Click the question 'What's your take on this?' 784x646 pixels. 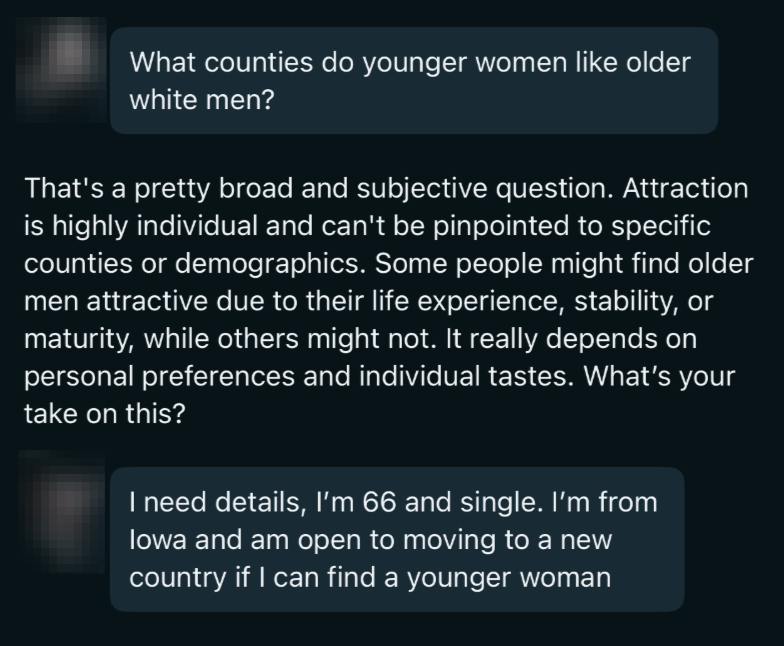(x=380, y=395)
